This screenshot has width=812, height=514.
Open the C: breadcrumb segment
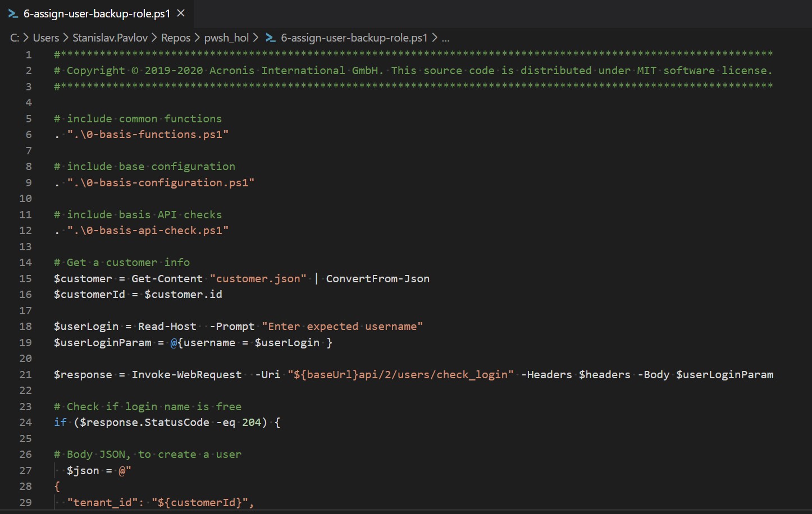click(15, 38)
